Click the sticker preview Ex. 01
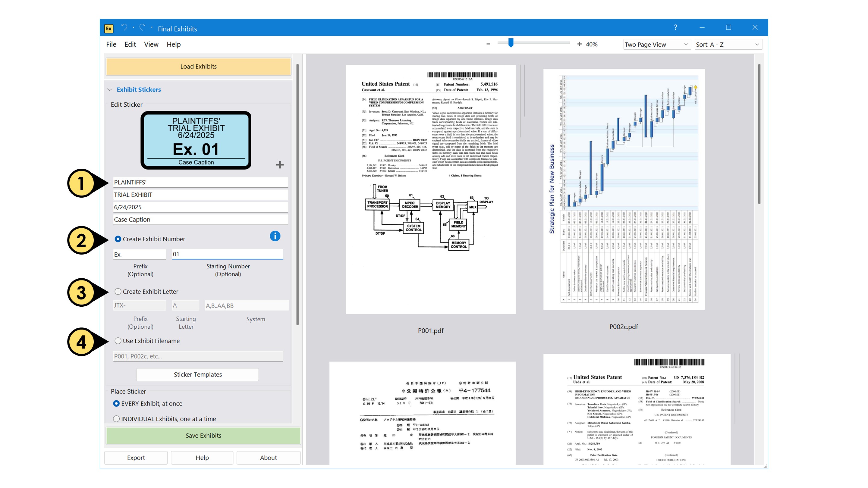 (x=196, y=140)
